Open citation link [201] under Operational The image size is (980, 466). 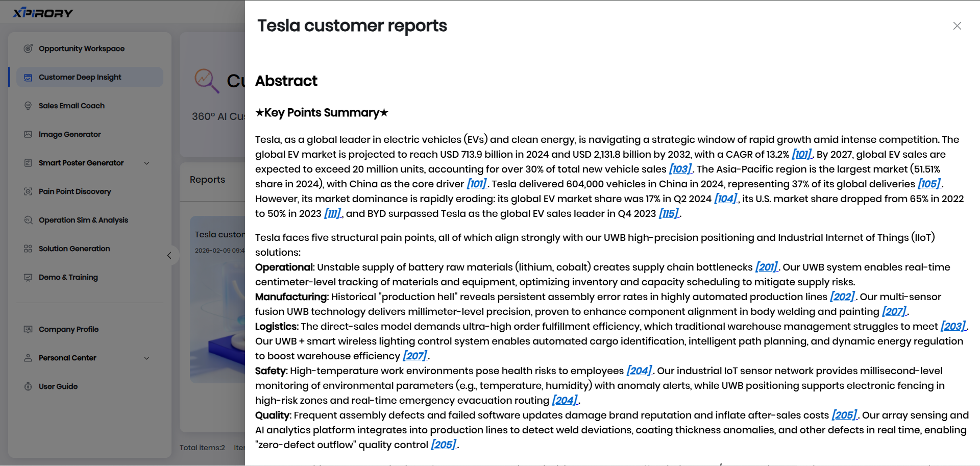tap(766, 267)
